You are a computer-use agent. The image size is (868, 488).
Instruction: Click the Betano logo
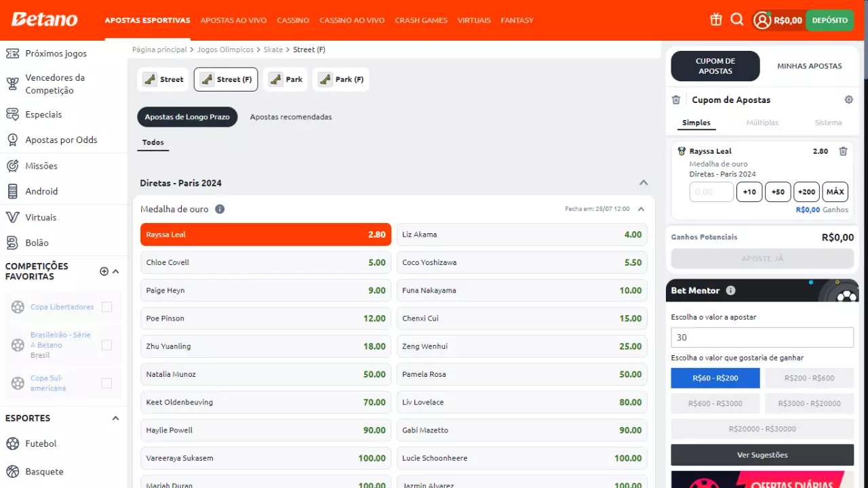tap(45, 20)
